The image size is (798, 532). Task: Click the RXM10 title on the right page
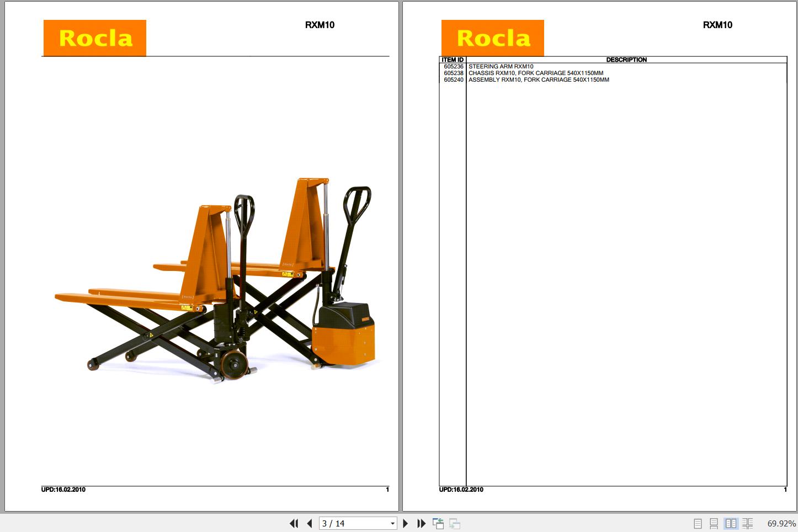[717, 25]
